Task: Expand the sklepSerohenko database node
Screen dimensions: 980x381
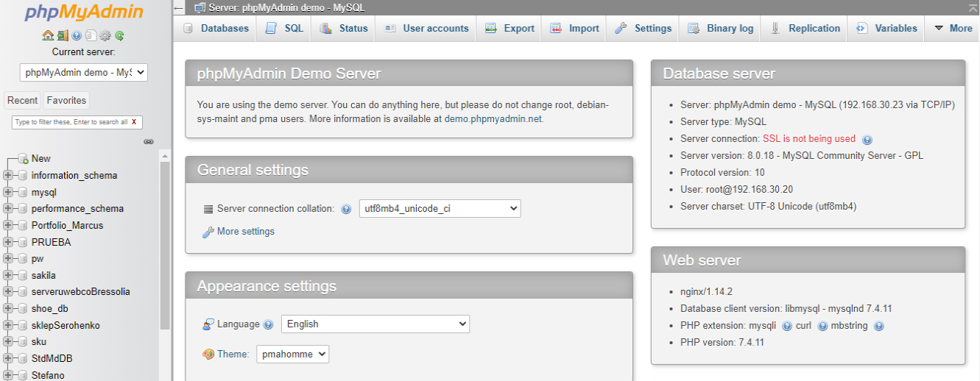Action: pyautogui.click(x=8, y=326)
